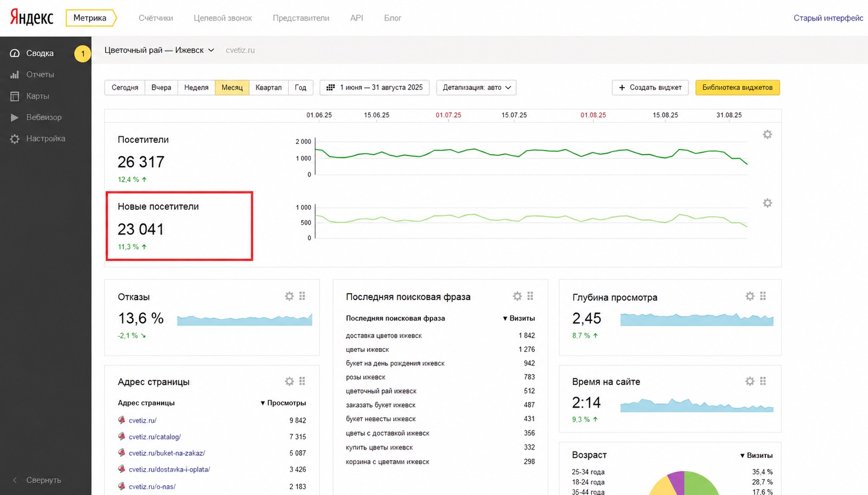Open settings gear of Последняя поисковая фраза widget
The height and width of the screenshot is (495, 868).
(x=517, y=296)
